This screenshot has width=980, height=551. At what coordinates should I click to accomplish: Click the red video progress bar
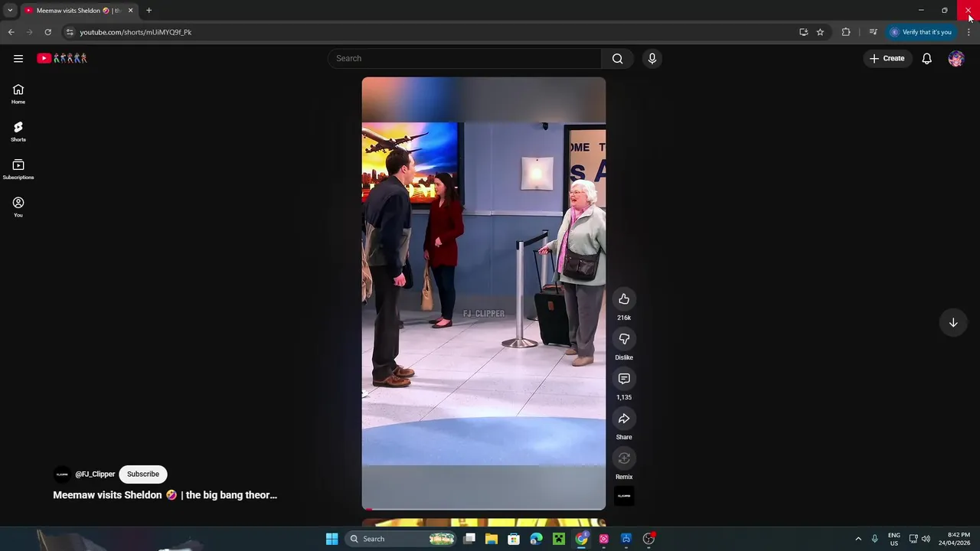[483, 508]
